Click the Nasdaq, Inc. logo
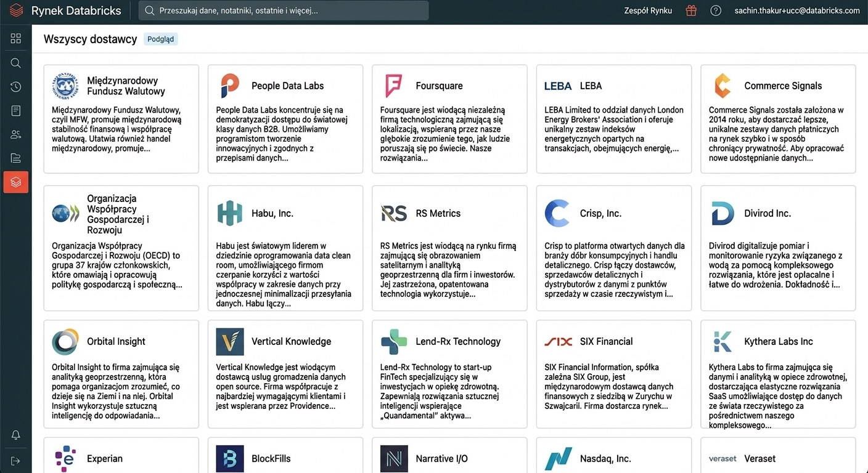 (x=559, y=459)
